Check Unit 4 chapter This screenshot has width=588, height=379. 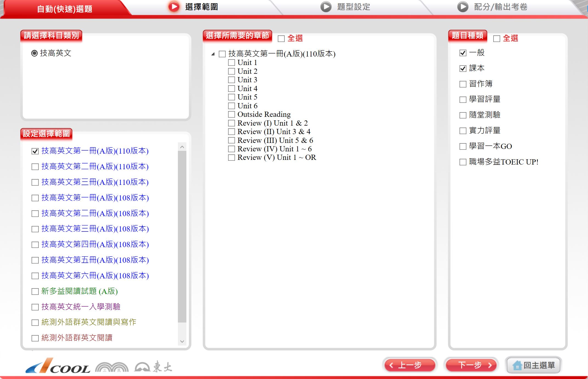[x=231, y=89]
